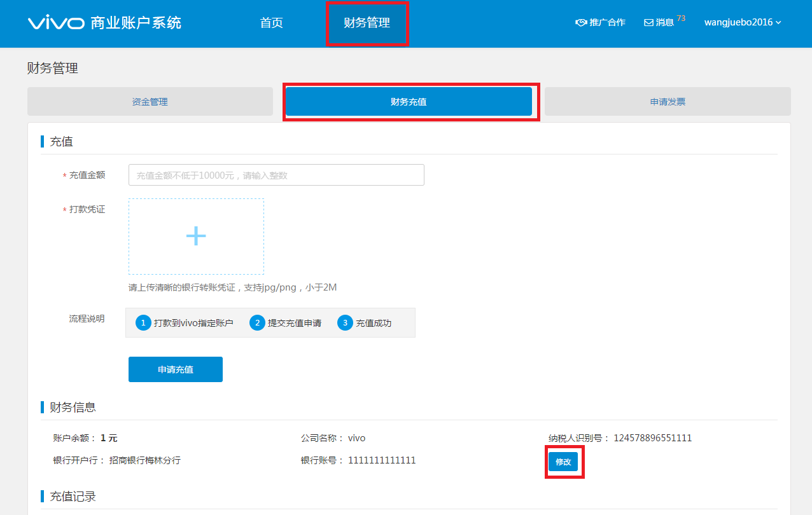
Task: Click step circle 3 充值成功
Action: [x=346, y=322]
